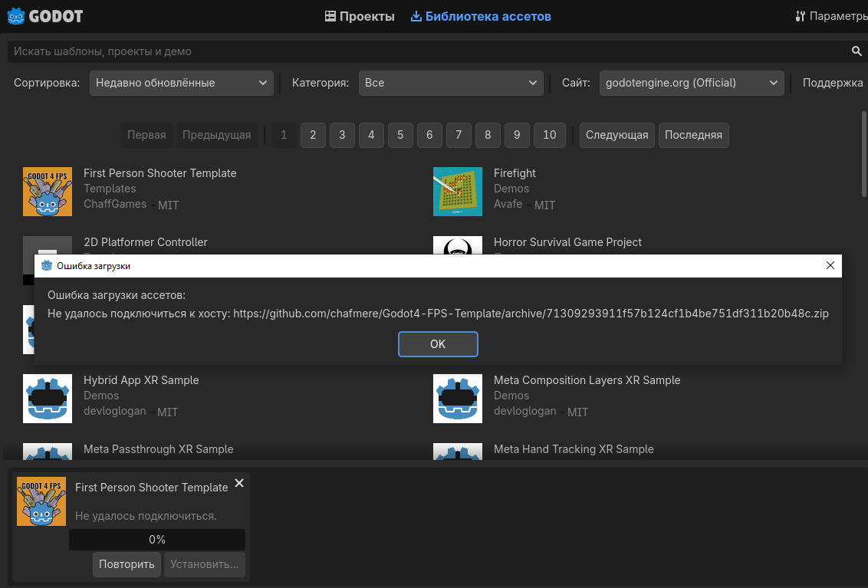Open First Person Shooter Template title link
The image size is (868, 588).
(x=160, y=173)
